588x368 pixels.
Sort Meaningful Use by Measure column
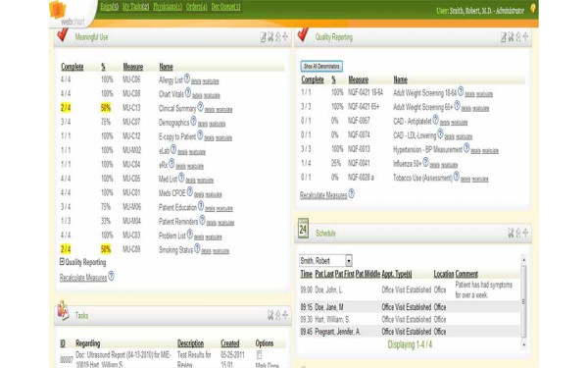pyautogui.click(x=133, y=67)
